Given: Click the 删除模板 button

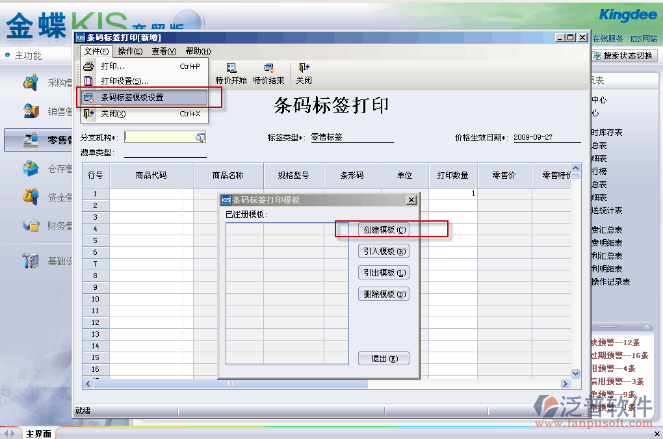Looking at the screenshot, I should pyautogui.click(x=384, y=294).
